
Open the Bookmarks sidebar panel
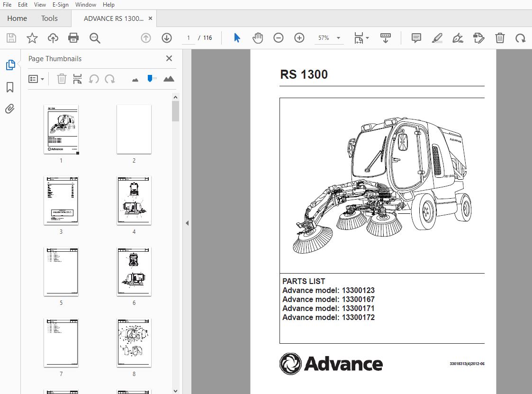pyautogui.click(x=10, y=87)
